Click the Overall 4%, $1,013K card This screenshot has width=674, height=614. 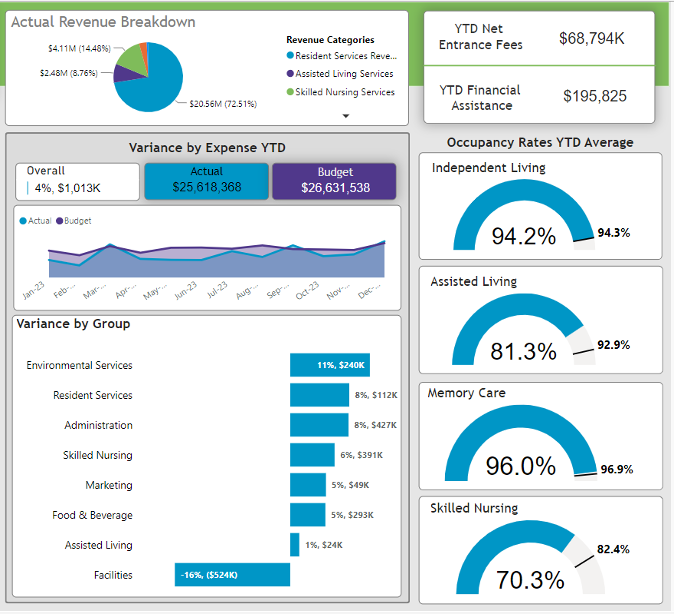pyautogui.click(x=77, y=180)
